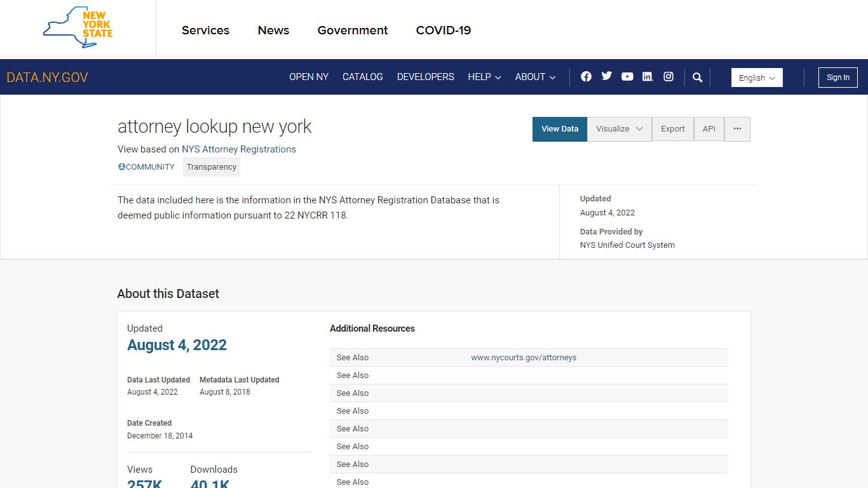Go to DEVELOPERS page
The image size is (868, 488).
point(426,77)
